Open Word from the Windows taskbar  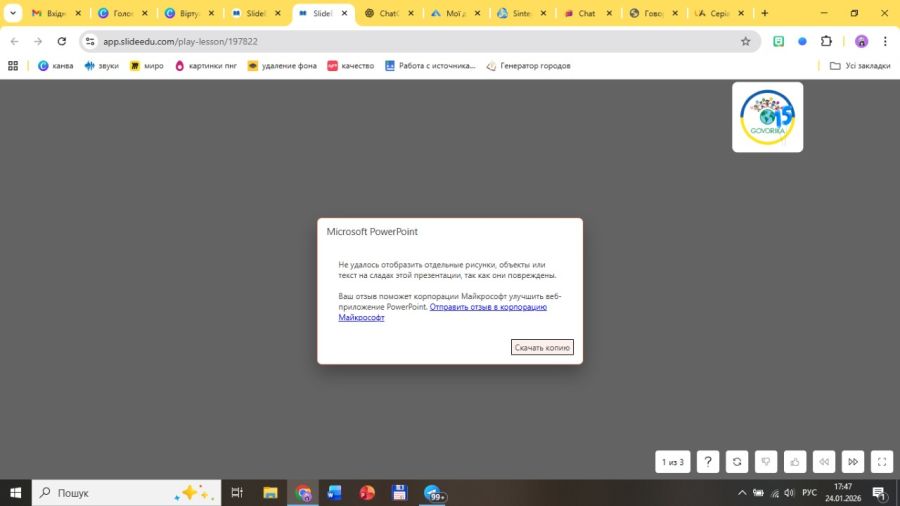(335, 493)
